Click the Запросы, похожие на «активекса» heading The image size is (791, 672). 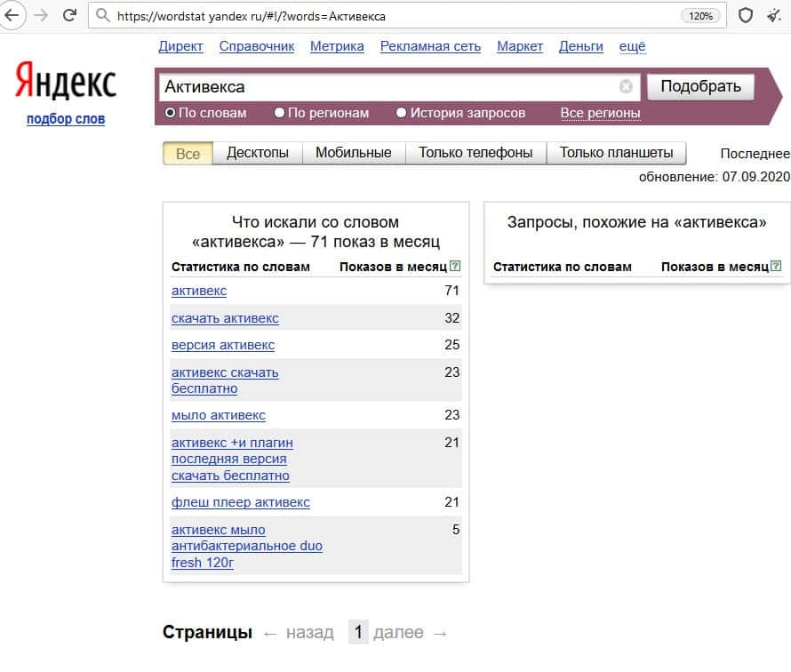tap(636, 222)
